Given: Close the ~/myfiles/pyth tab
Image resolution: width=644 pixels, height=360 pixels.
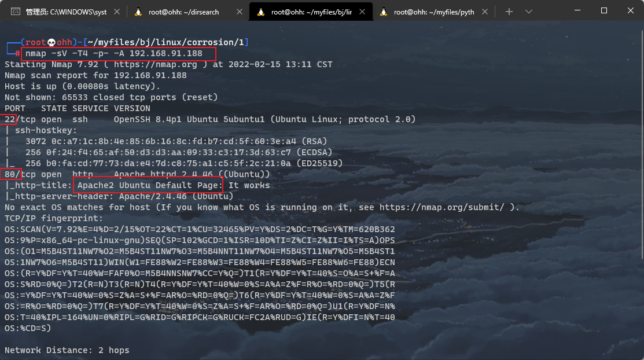Looking at the screenshot, I should tap(485, 12).
